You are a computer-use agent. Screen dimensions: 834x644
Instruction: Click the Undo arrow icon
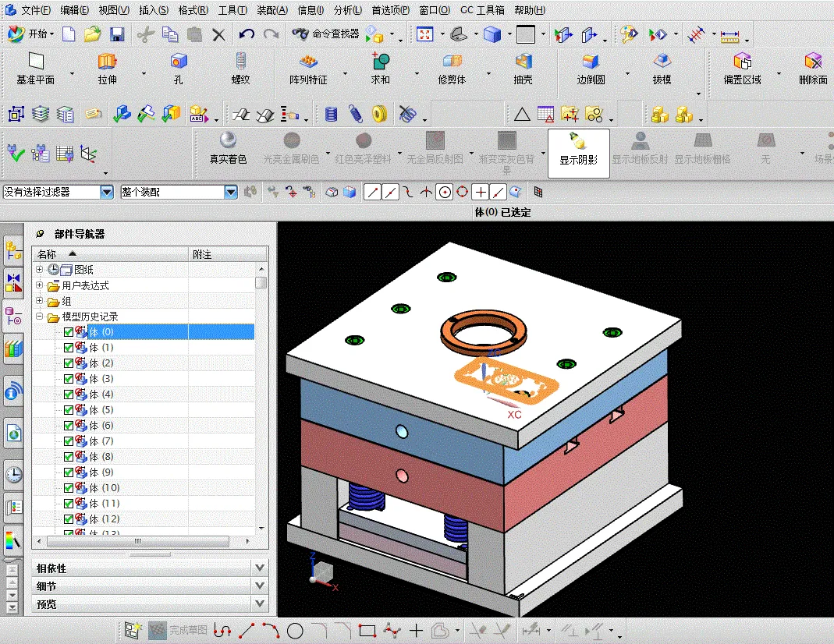[x=247, y=34]
